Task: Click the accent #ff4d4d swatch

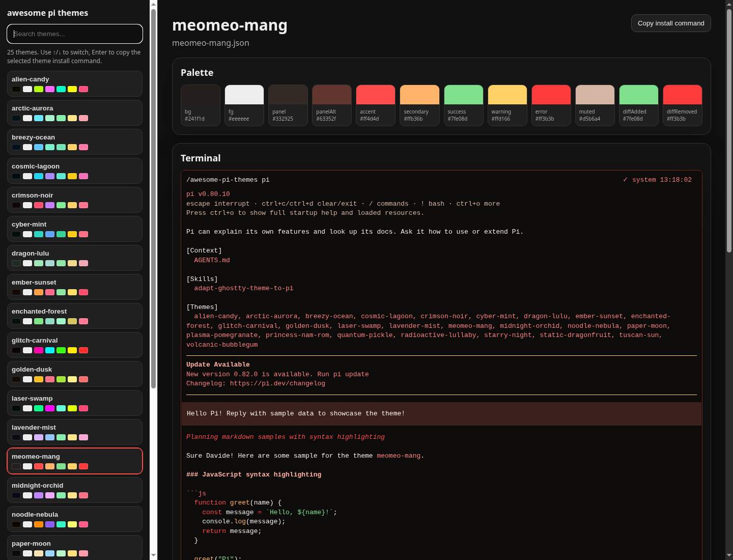Action: (x=376, y=105)
